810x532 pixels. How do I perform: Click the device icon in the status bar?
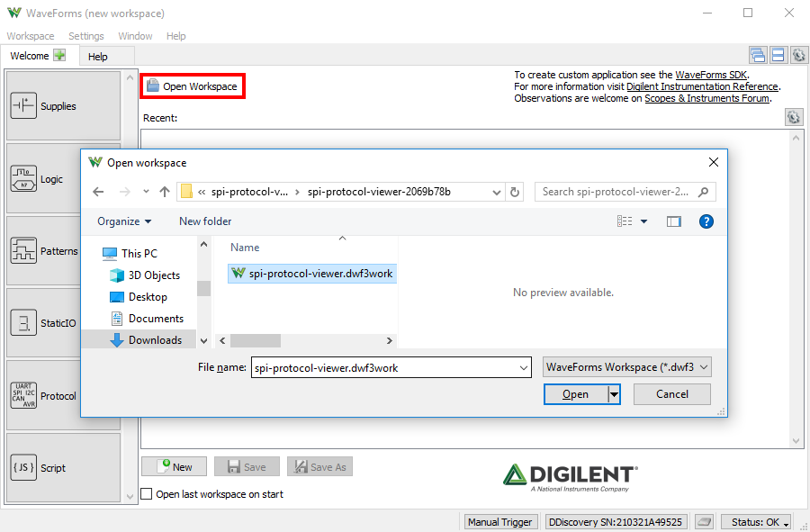click(704, 522)
